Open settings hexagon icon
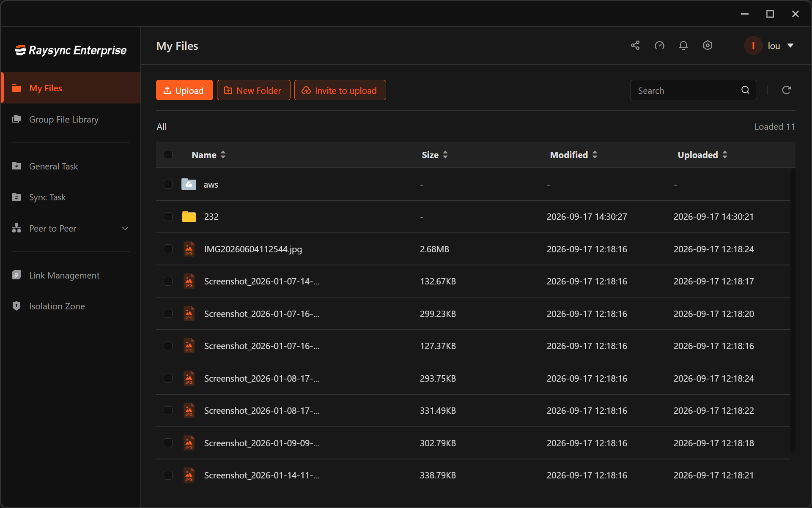Screen dimensions: 812x508 click(708, 46)
